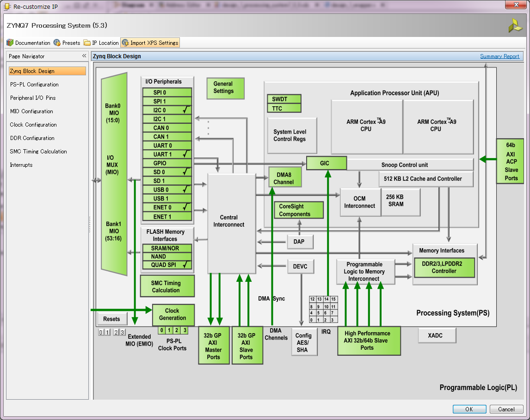Viewport: 530px width, 420px height.
Task: Toggle the checked UART 1 block
Action: pyautogui.click(x=167, y=154)
